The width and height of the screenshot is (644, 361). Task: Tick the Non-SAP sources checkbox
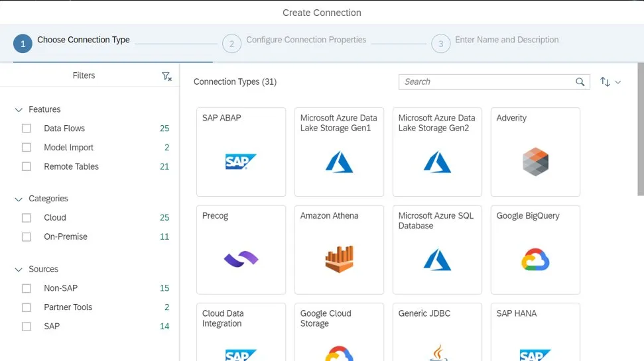click(27, 289)
